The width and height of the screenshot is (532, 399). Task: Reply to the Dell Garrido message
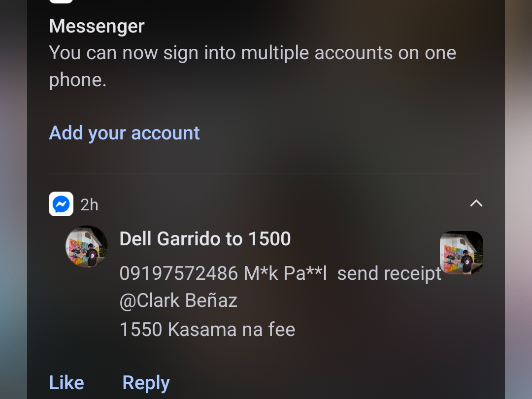click(146, 383)
